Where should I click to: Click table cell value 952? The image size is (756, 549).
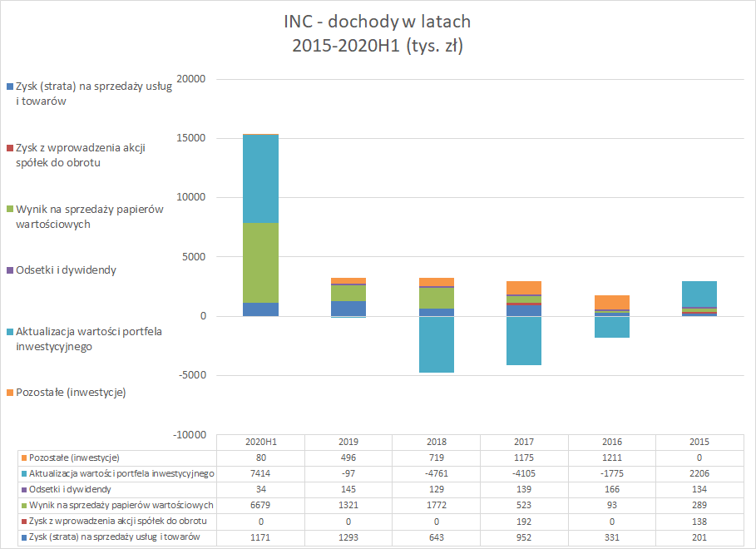(x=524, y=537)
